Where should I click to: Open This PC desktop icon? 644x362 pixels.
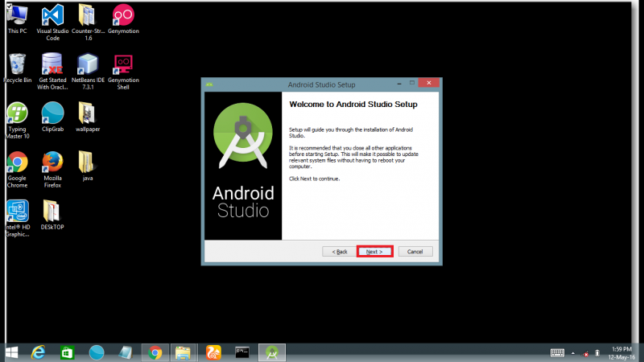(17, 19)
